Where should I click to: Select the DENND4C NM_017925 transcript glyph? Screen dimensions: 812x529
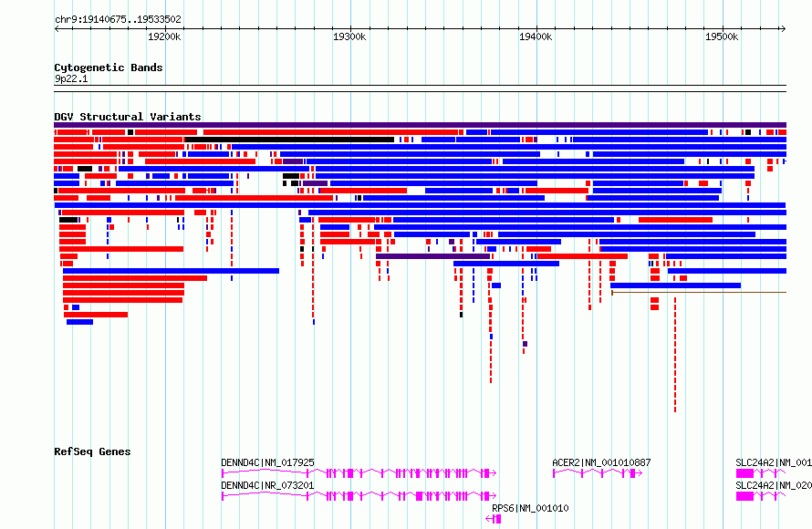click(x=359, y=472)
